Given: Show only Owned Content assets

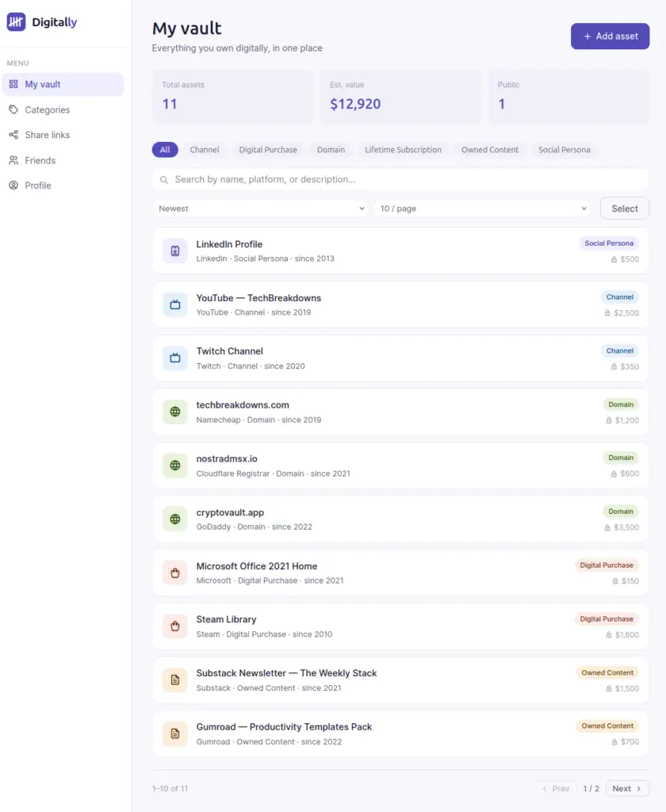Looking at the screenshot, I should pos(490,150).
